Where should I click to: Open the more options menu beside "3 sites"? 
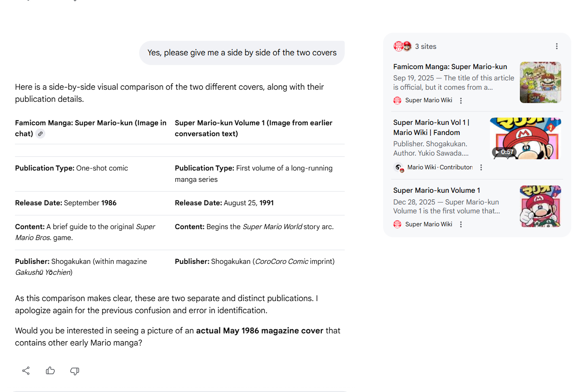pyautogui.click(x=557, y=46)
